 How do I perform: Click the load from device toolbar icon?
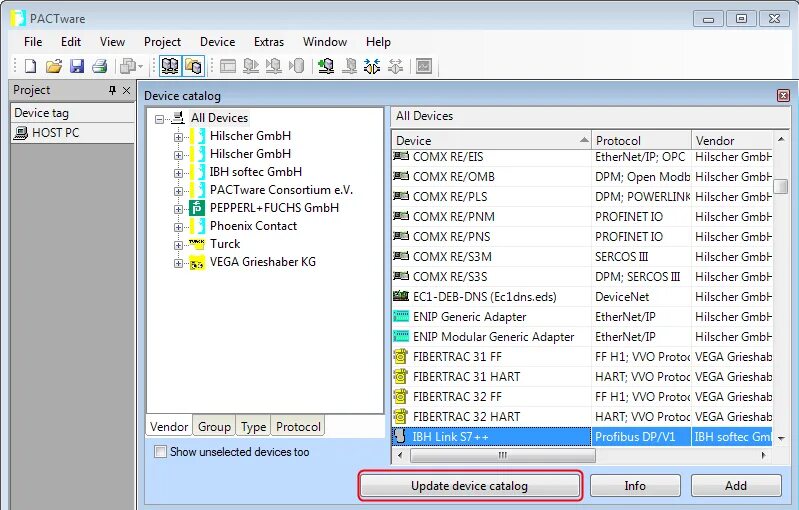(x=251, y=66)
